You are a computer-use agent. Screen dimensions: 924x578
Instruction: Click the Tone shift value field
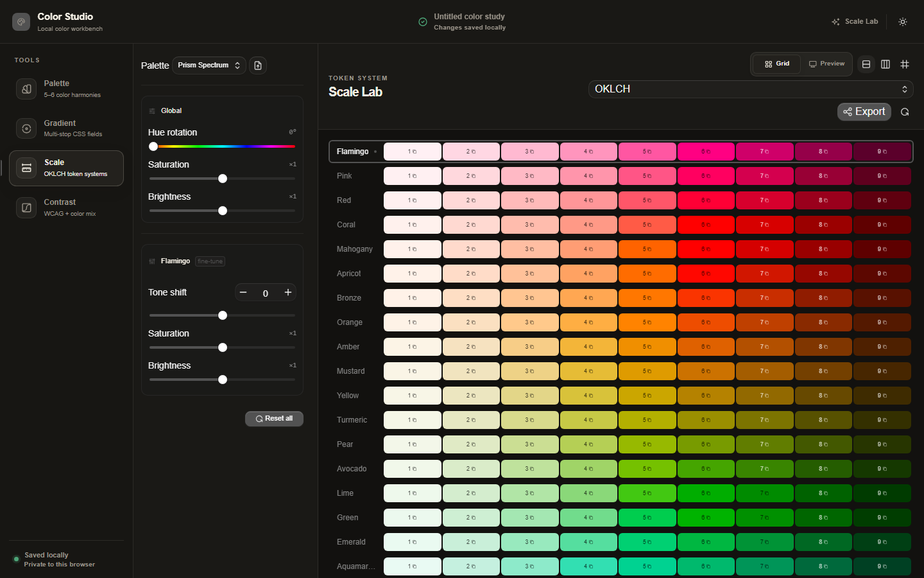[x=266, y=293]
